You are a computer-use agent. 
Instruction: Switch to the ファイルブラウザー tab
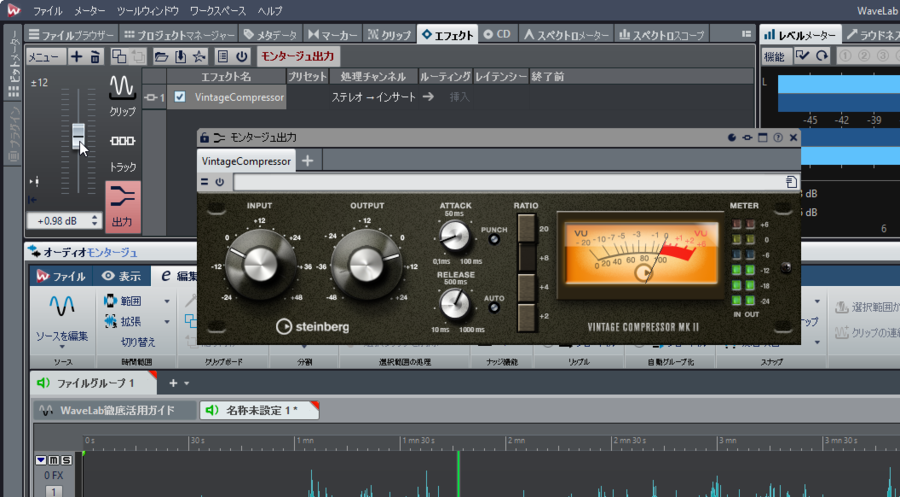coord(72,34)
